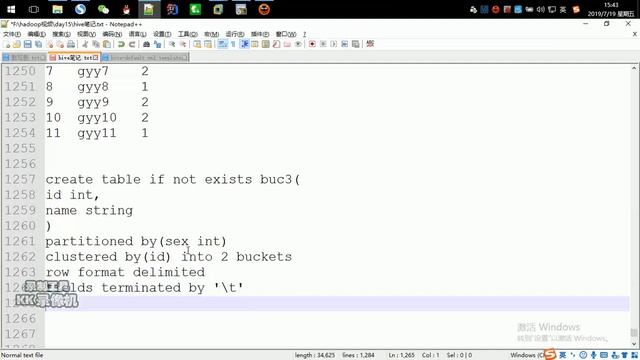Click 'length : 34,625' status field
Screen dimensions: 640x360
(315, 355)
